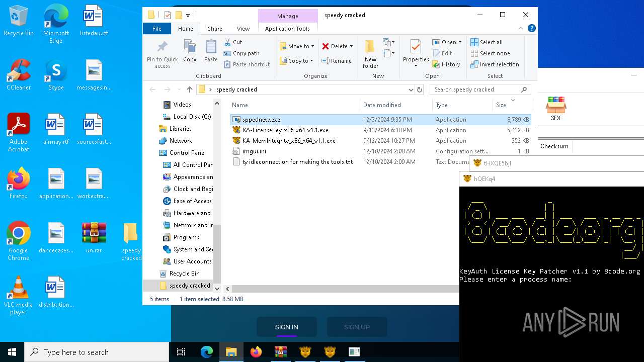
Task: Collapse the ribbon with the chevron
Action: tap(521, 29)
